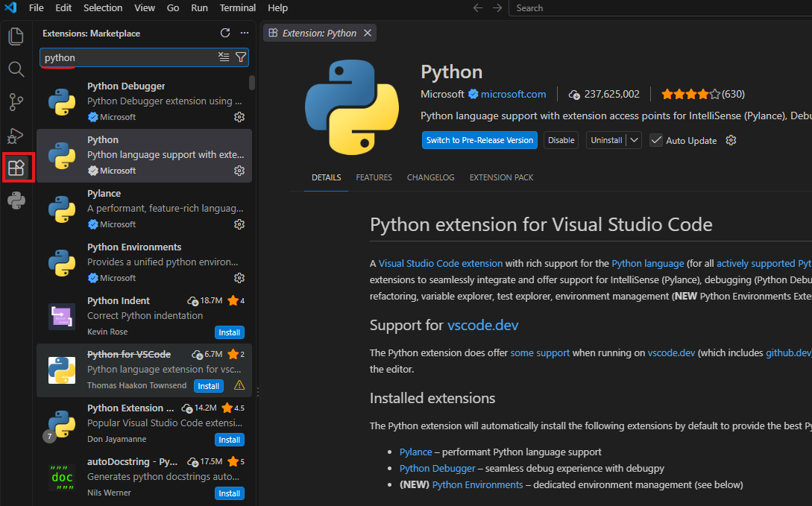Image resolution: width=812 pixels, height=506 pixels.
Task: Go back using the navigation arrow
Action: 478,7
